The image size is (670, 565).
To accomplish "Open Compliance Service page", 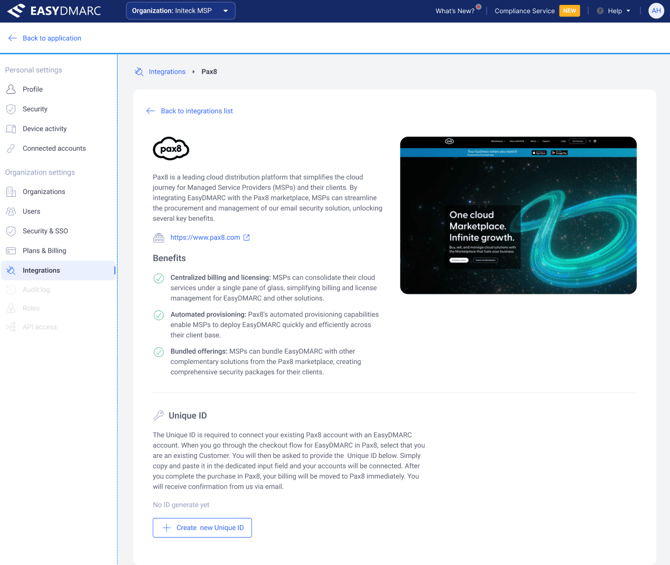I will [524, 11].
